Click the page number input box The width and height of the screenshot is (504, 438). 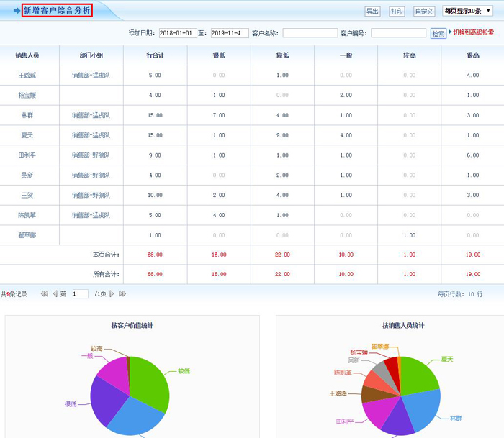[80, 294]
